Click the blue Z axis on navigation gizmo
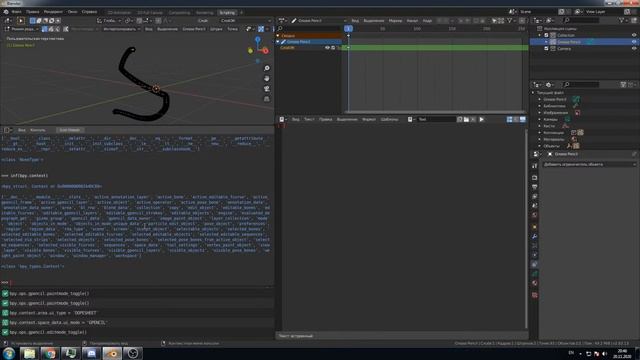This screenshot has height=360, width=640. [x=258, y=39]
